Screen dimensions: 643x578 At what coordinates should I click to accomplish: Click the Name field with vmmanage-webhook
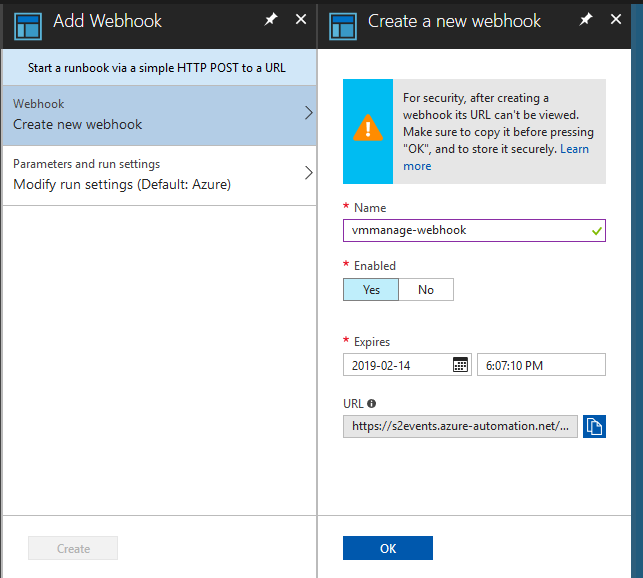474,231
